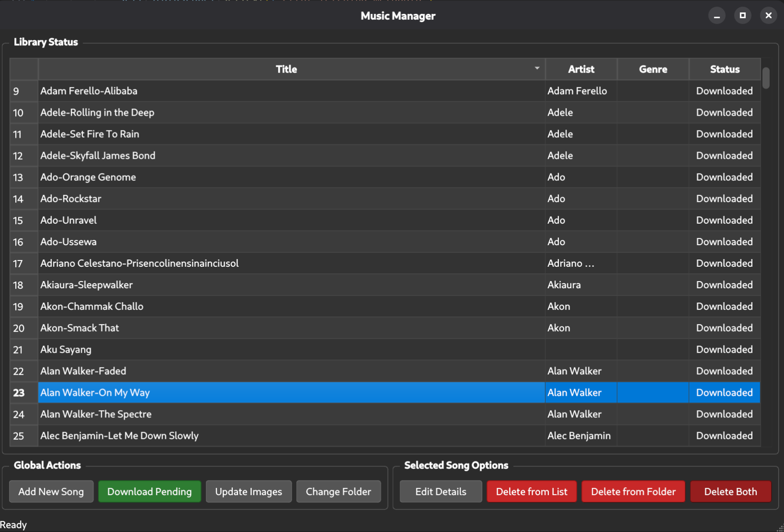Click the Delete Both button
Image resolution: width=784 pixels, height=532 pixels.
click(x=730, y=491)
